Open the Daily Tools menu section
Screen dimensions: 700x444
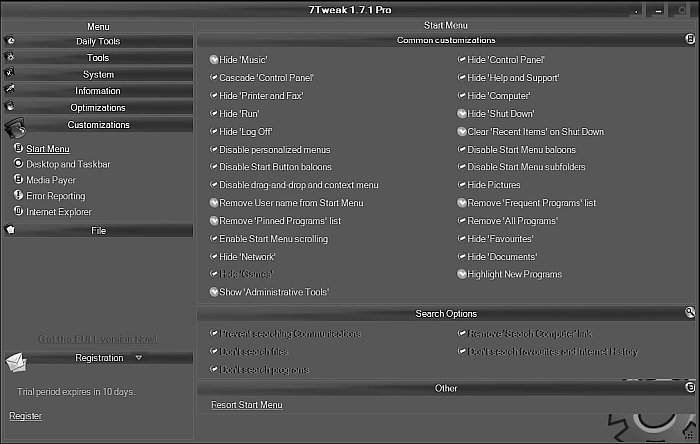98,41
